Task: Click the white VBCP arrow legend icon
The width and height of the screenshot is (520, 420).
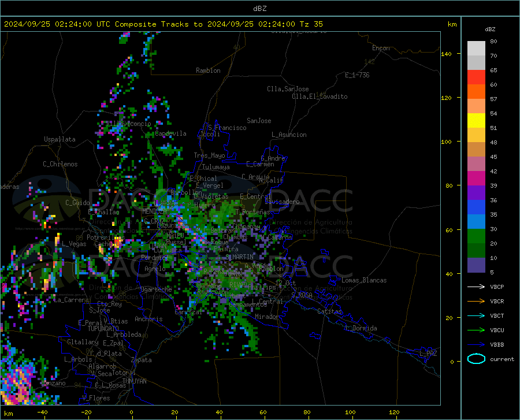Action: coord(476,287)
